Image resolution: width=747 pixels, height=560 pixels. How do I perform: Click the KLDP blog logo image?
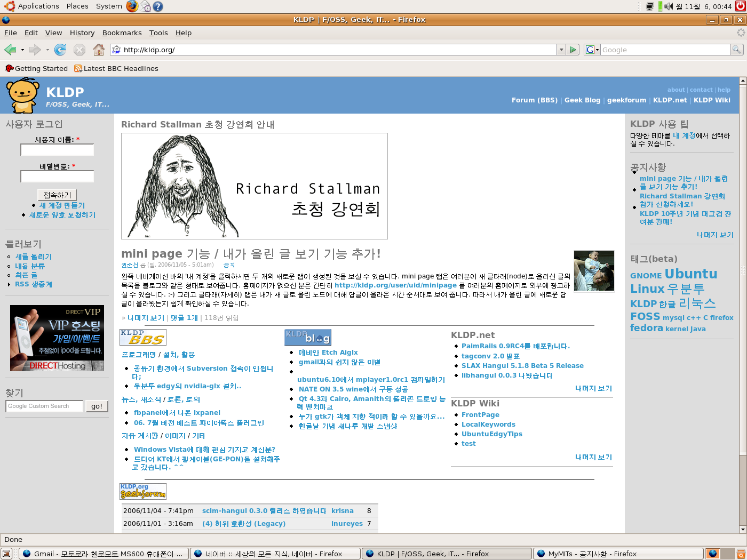click(308, 337)
